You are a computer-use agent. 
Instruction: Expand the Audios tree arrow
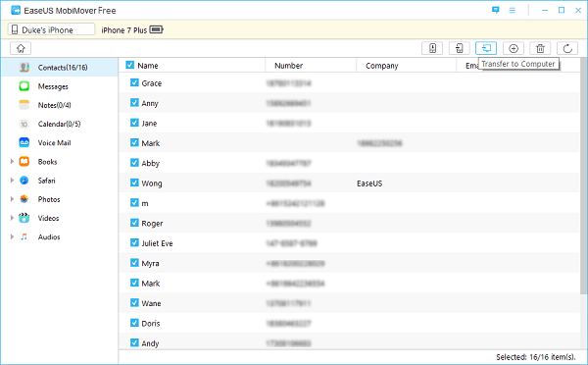click(x=12, y=236)
